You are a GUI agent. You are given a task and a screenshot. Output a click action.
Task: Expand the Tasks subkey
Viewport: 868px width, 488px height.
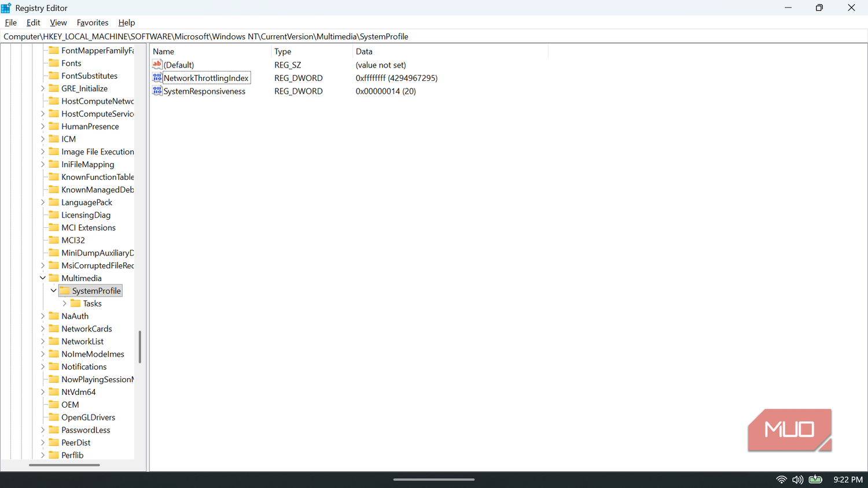click(64, 303)
